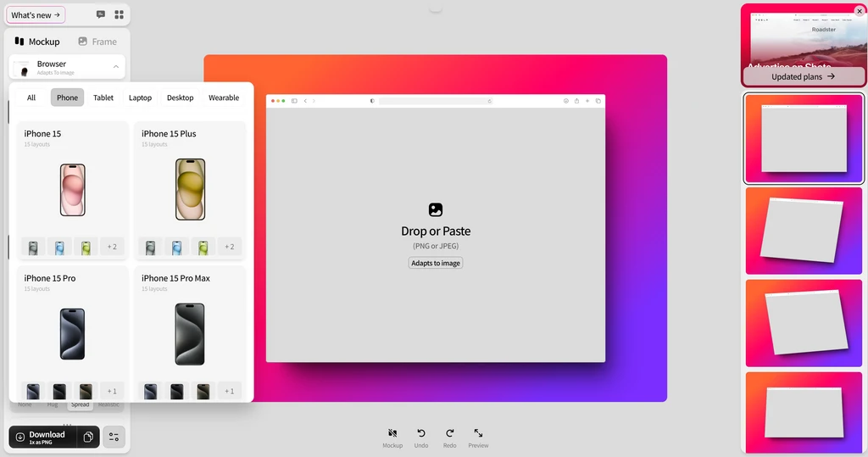Click the Undo icon
868x457 pixels.
tap(421, 433)
